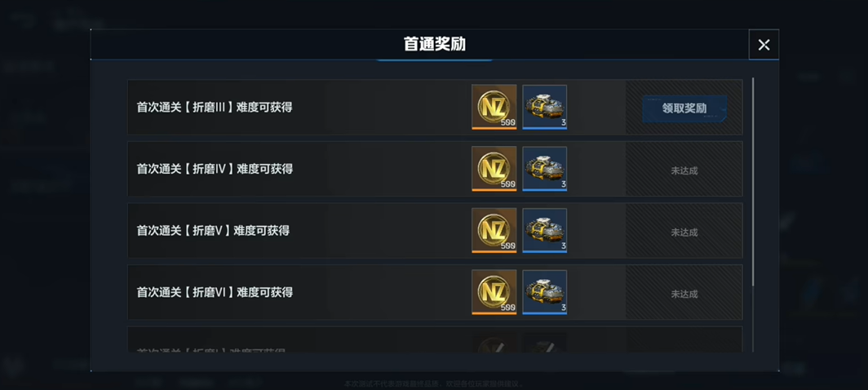Click the 首通奖励 dialog title
The width and height of the screenshot is (868, 390).
[435, 45]
